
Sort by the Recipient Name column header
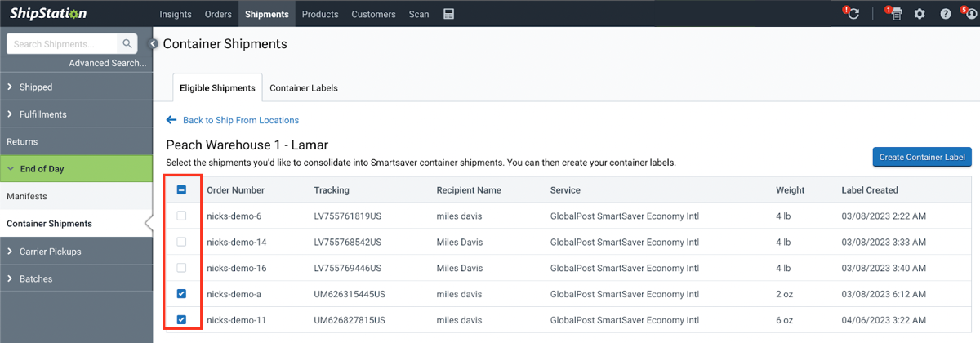click(x=469, y=189)
